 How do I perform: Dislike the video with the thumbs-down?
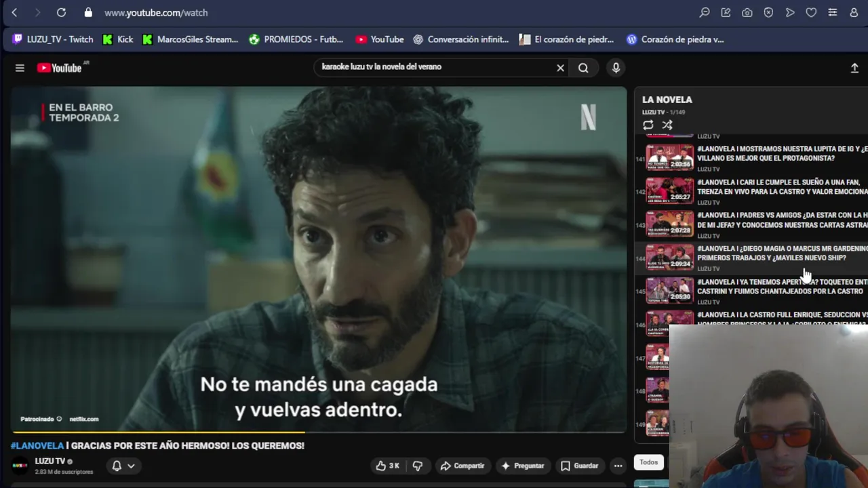pos(418,466)
